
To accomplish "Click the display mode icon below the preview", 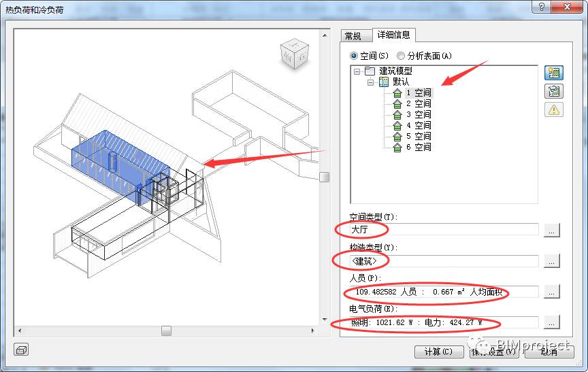I will coord(21,350).
